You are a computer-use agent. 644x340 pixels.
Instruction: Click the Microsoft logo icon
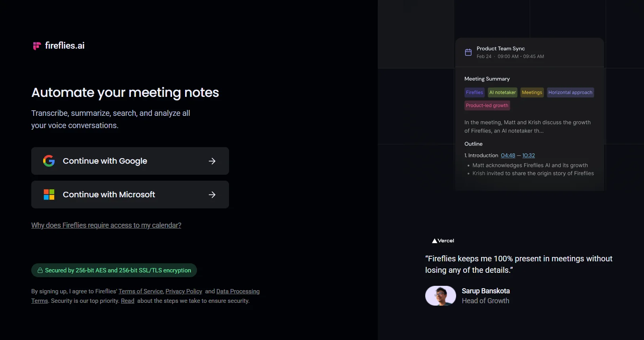coord(49,195)
